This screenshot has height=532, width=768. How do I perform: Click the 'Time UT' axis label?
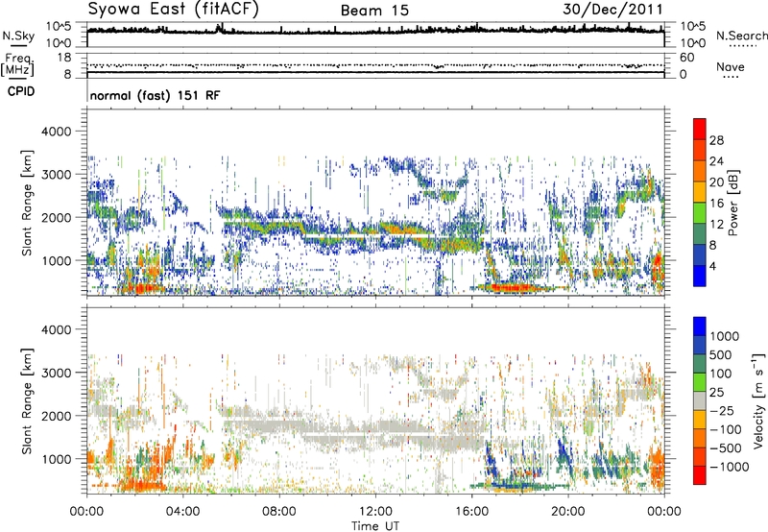coord(375,526)
